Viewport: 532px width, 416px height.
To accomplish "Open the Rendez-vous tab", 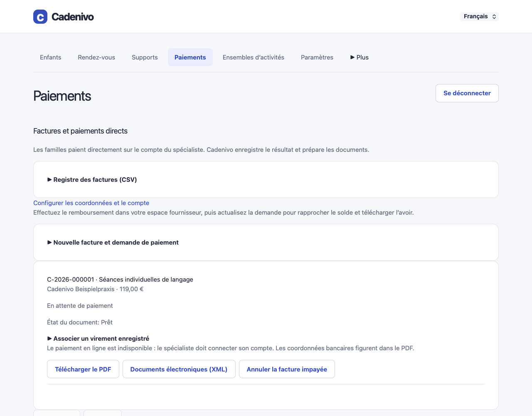I will click(96, 57).
